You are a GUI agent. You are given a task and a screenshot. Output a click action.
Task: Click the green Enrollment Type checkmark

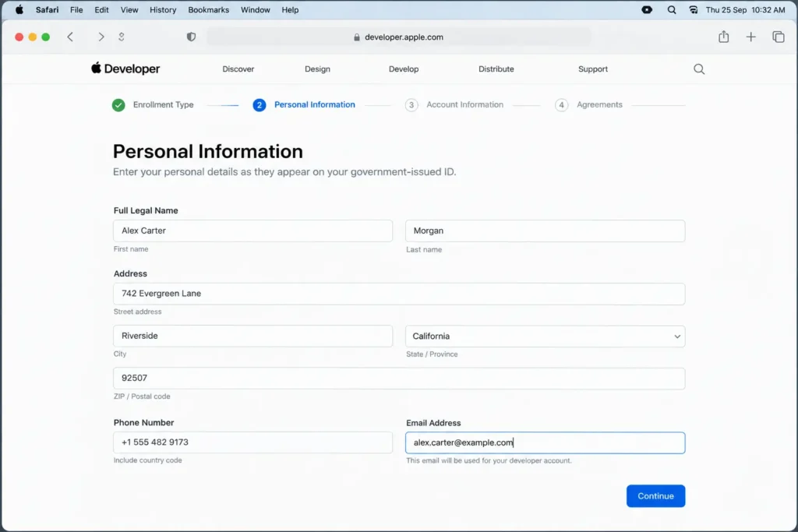pos(118,105)
